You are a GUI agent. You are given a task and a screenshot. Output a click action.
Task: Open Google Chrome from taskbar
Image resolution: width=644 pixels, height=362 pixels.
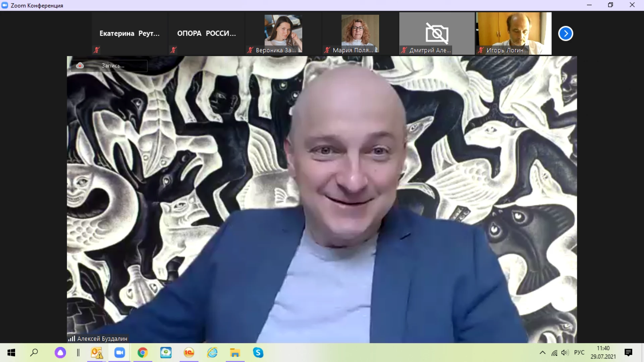click(x=143, y=353)
